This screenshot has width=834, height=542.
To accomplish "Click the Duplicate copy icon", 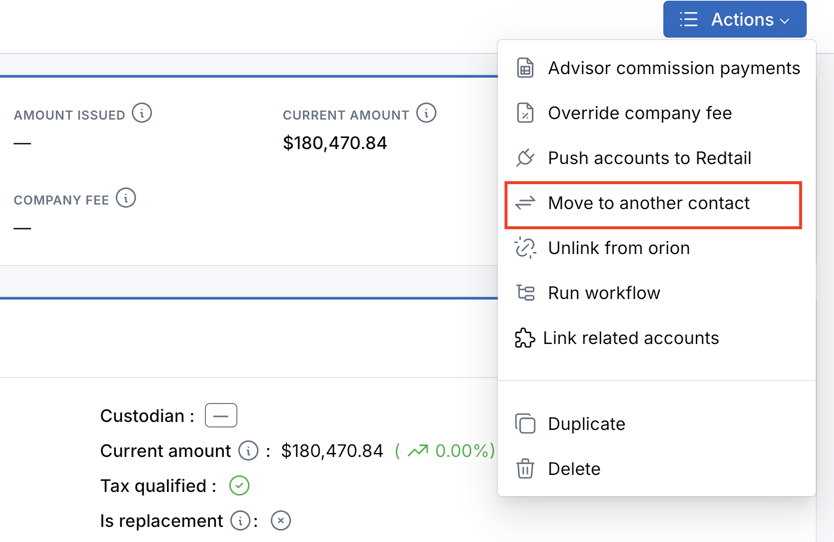I will pyautogui.click(x=525, y=424).
